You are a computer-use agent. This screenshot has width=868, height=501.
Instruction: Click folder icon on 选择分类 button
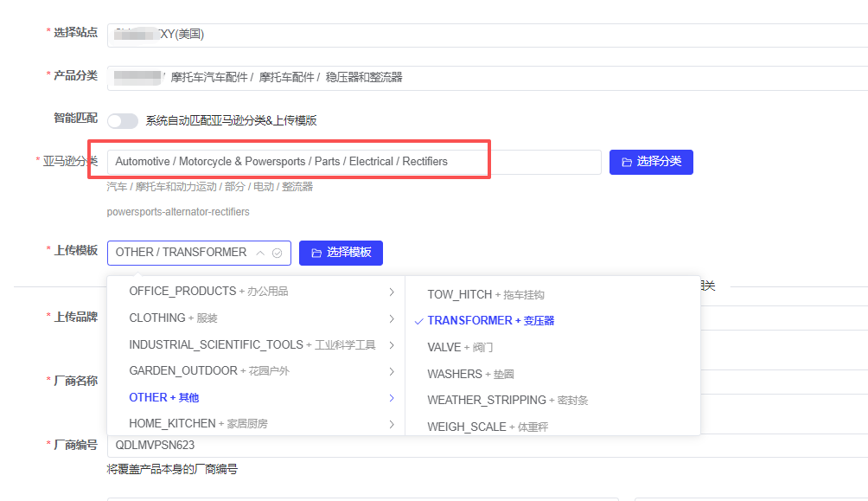click(627, 162)
